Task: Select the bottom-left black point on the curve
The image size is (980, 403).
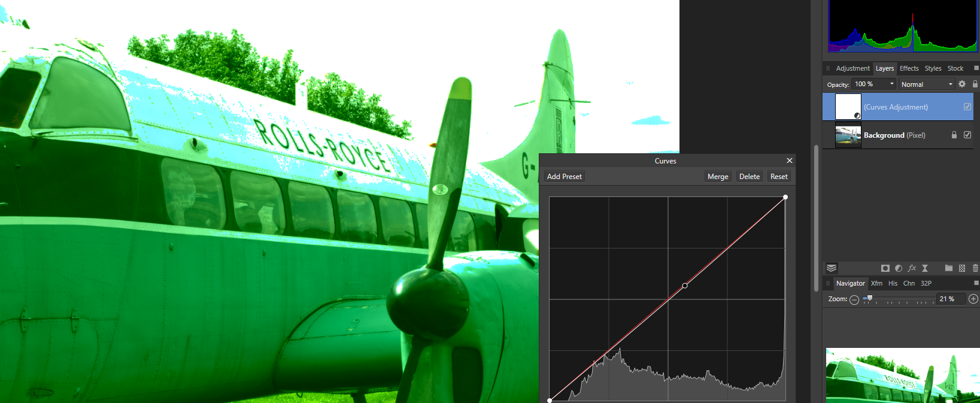Action: tap(550, 401)
